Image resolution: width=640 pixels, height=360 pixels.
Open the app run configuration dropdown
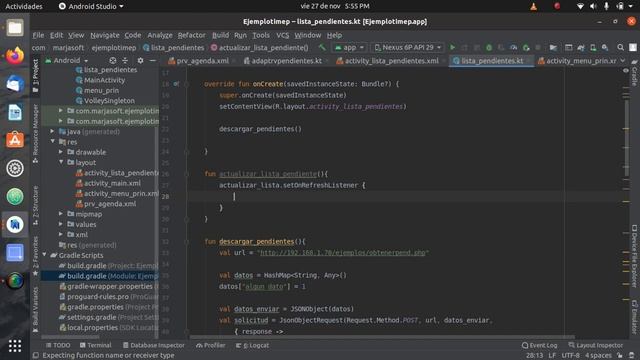pos(349,47)
